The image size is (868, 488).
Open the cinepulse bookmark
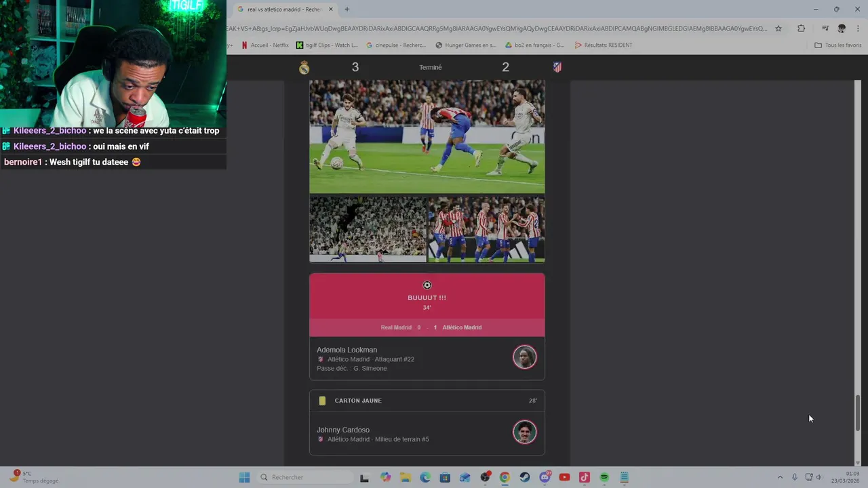[396, 45]
